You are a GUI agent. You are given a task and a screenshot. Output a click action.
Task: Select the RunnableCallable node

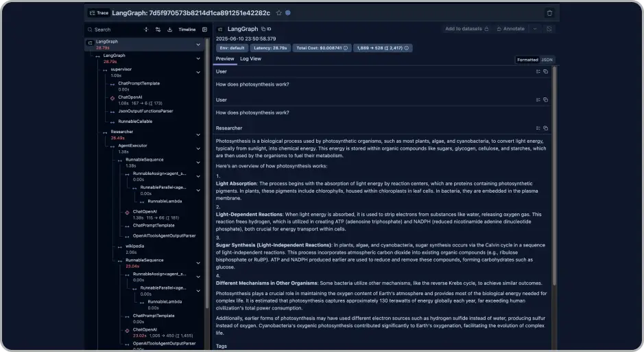[x=135, y=121]
